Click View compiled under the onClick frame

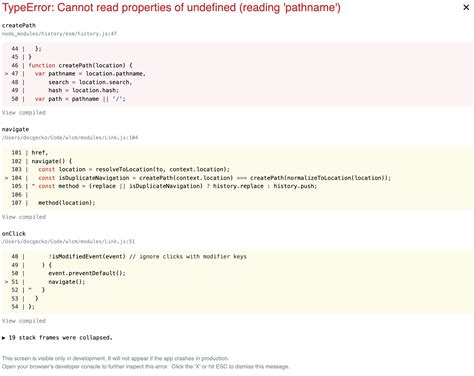24,321
